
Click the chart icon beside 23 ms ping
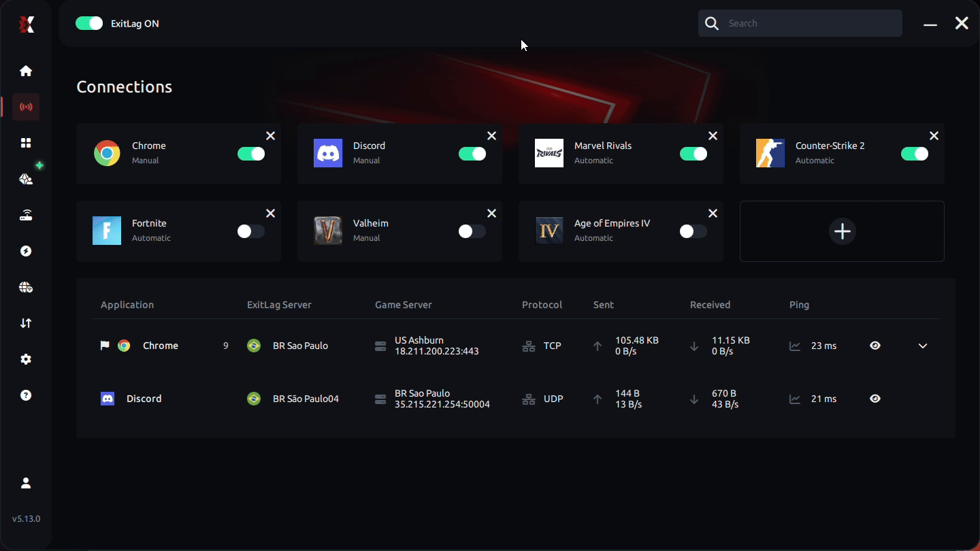click(795, 346)
